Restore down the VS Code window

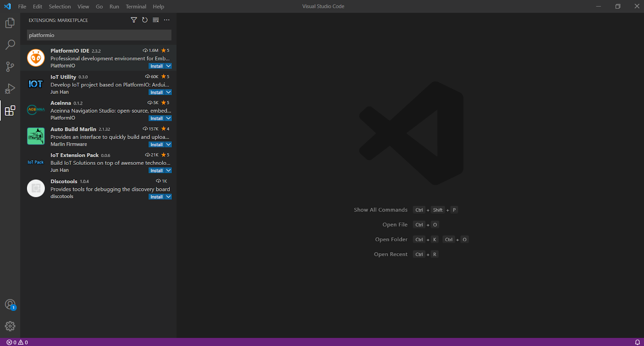618,6
